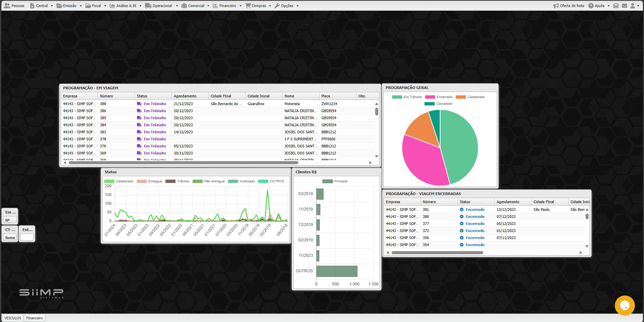Click truck status icon on row 388
Screen dimensions: 644x322
(x=139, y=104)
